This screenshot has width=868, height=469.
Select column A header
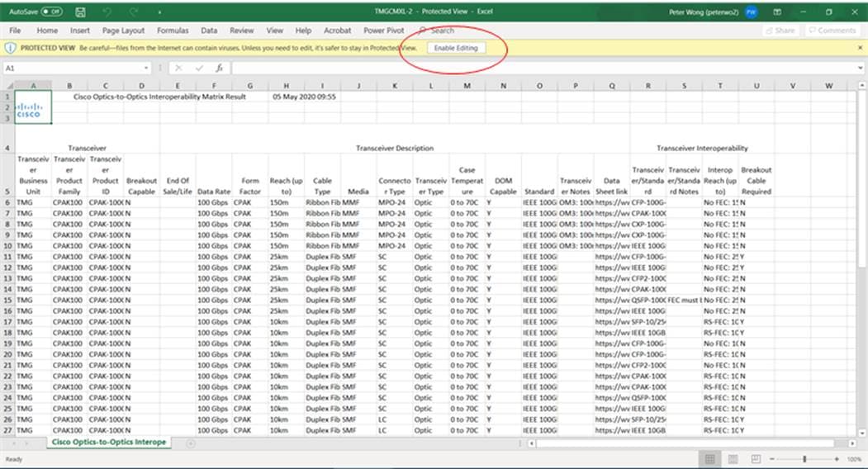[x=33, y=86]
